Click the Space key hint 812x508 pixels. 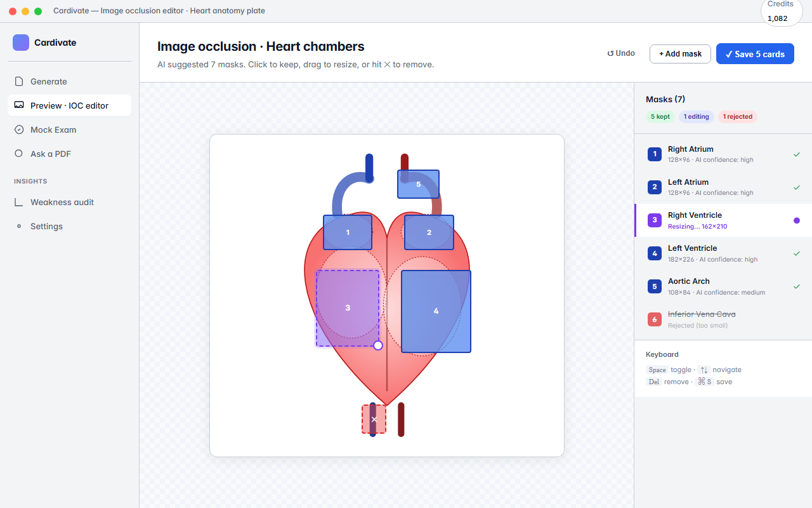coord(657,370)
